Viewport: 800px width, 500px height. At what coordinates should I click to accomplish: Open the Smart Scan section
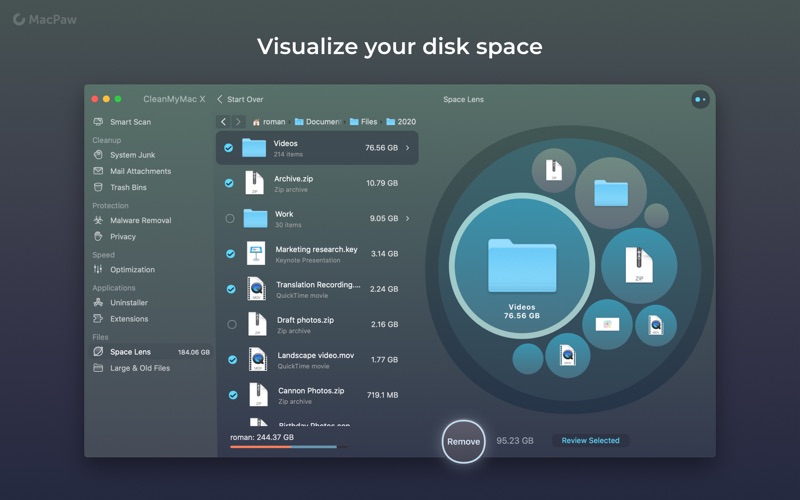click(x=131, y=122)
